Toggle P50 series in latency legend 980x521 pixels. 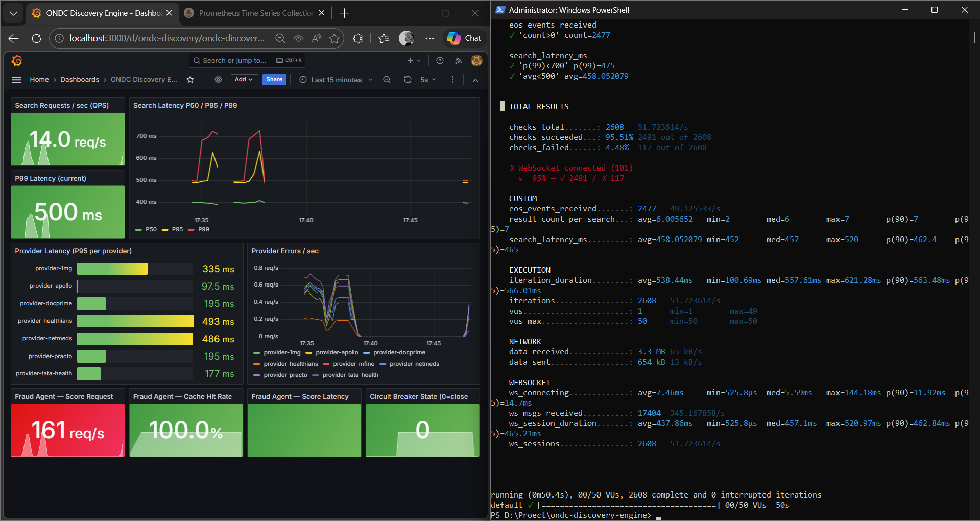151,229
